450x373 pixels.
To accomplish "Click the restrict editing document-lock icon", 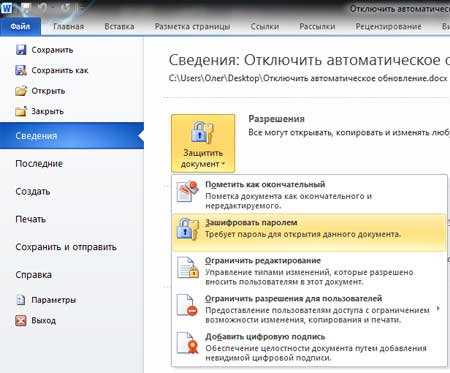I will click(x=188, y=267).
